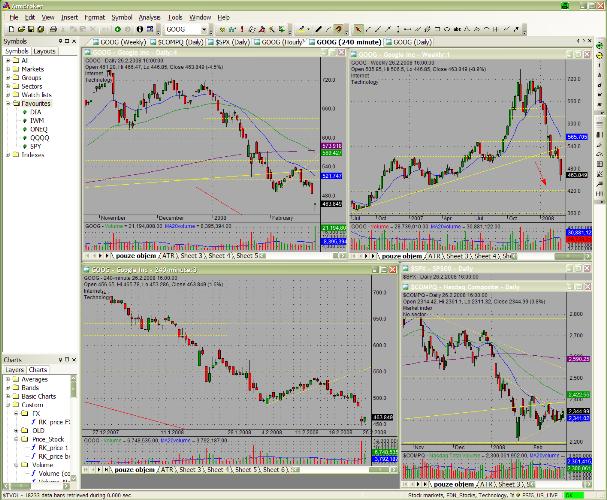Switch to $SPX (Daily) document tab
607x500 pixels.
coord(229,42)
